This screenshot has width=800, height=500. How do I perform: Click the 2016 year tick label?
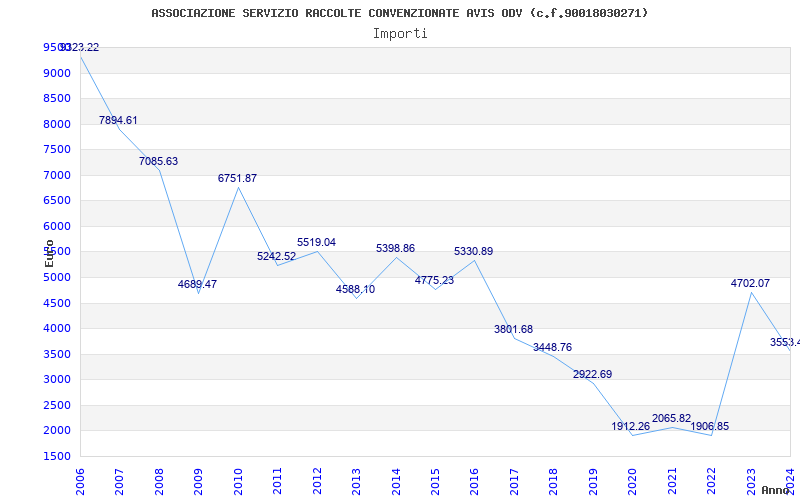(x=475, y=482)
